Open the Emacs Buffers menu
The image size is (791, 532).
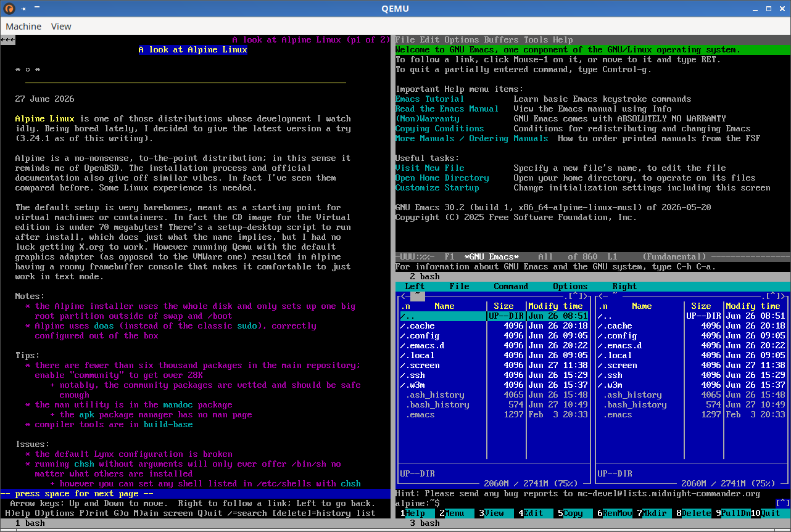click(x=502, y=40)
